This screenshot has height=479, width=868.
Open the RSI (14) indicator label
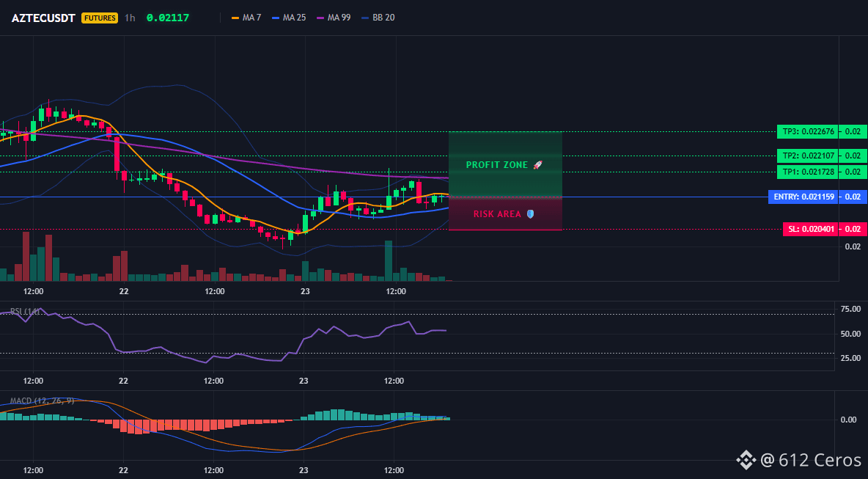tap(25, 311)
